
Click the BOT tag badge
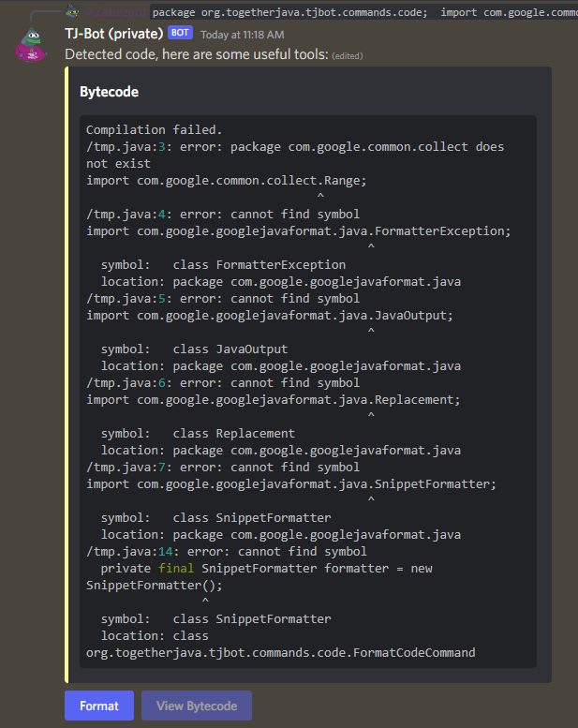coord(180,33)
